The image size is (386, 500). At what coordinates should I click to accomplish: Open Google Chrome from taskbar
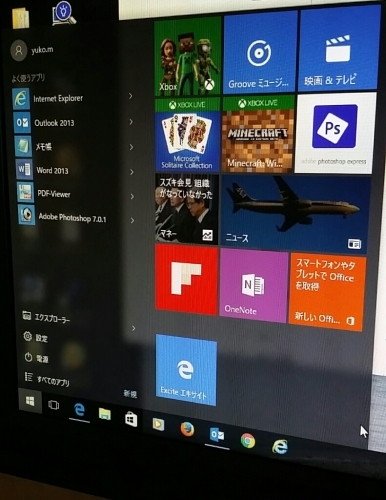248,441
